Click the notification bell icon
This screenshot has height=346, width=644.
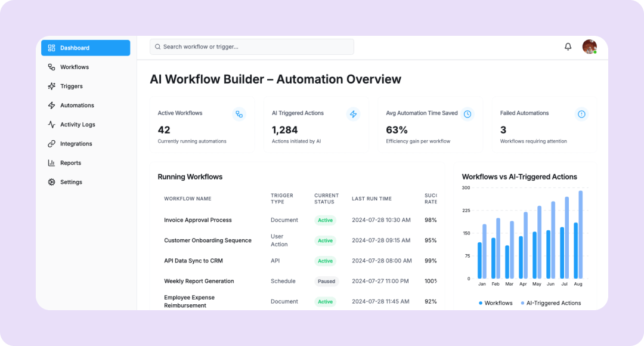pos(568,47)
